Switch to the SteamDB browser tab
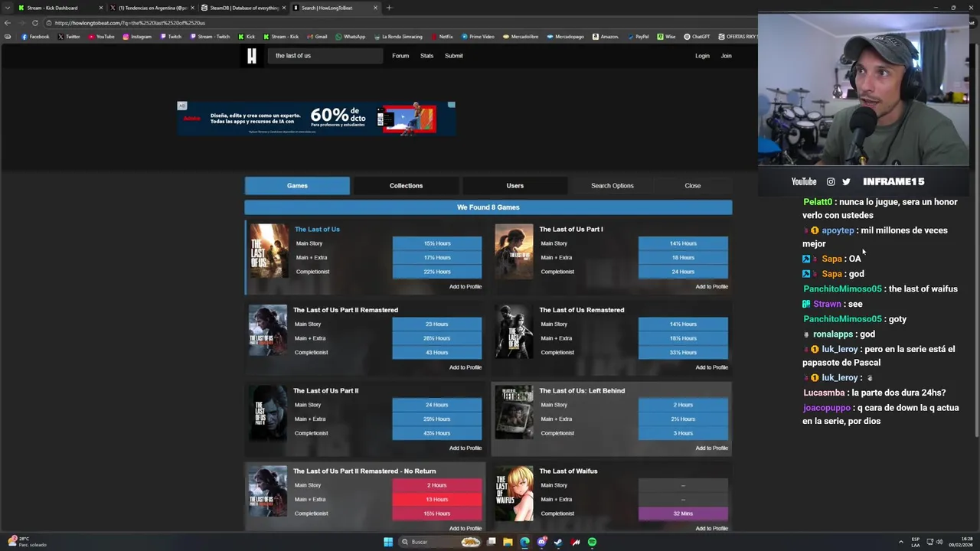The width and height of the screenshot is (980, 551). tap(243, 8)
